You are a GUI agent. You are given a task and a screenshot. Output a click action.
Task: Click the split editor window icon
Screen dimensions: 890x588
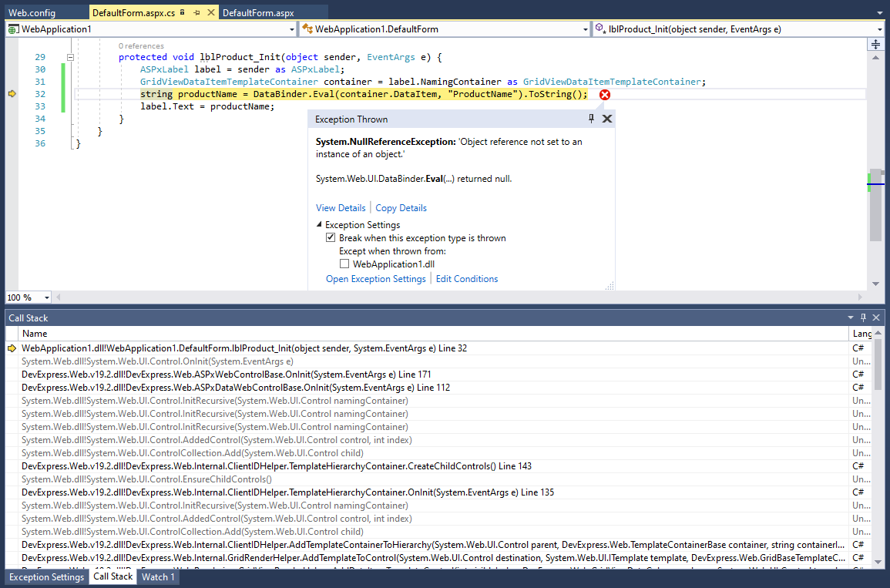click(x=875, y=45)
